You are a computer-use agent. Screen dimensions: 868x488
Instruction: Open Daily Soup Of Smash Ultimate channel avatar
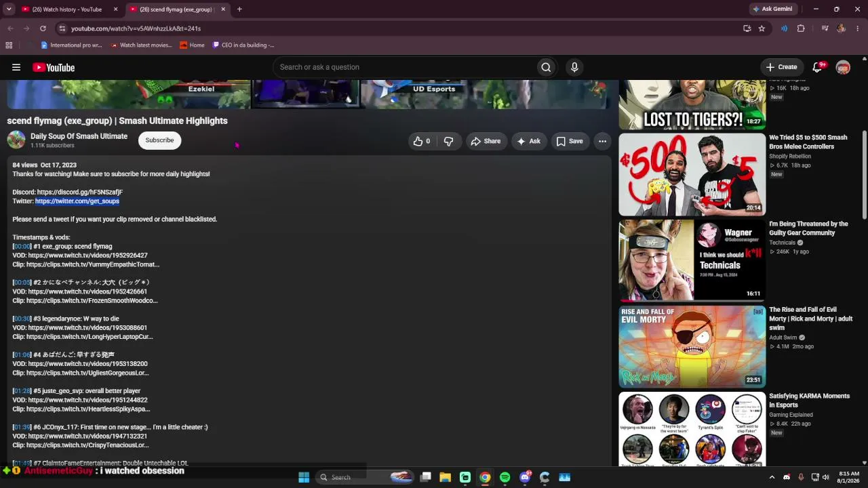(16, 140)
